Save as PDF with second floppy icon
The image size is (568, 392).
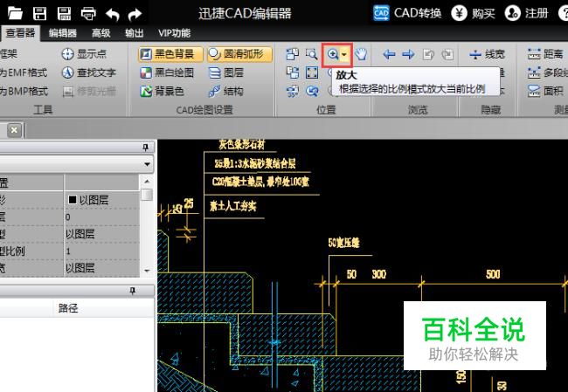(64, 14)
